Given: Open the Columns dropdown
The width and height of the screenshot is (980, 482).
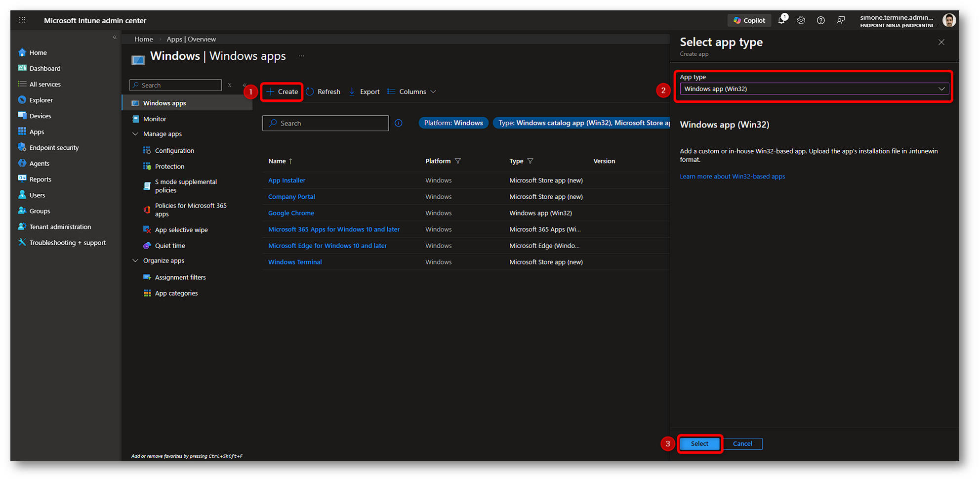Looking at the screenshot, I should pyautogui.click(x=412, y=92).
